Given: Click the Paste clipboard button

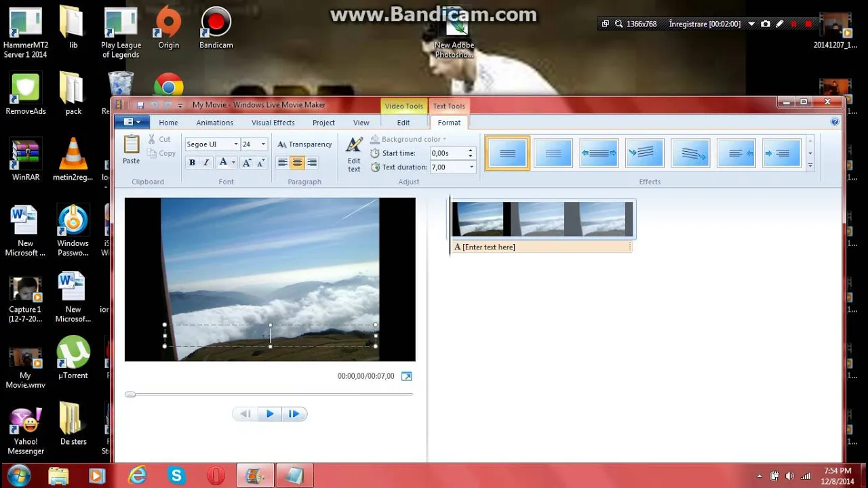Looking at the screenshot, I should [132, 150].
